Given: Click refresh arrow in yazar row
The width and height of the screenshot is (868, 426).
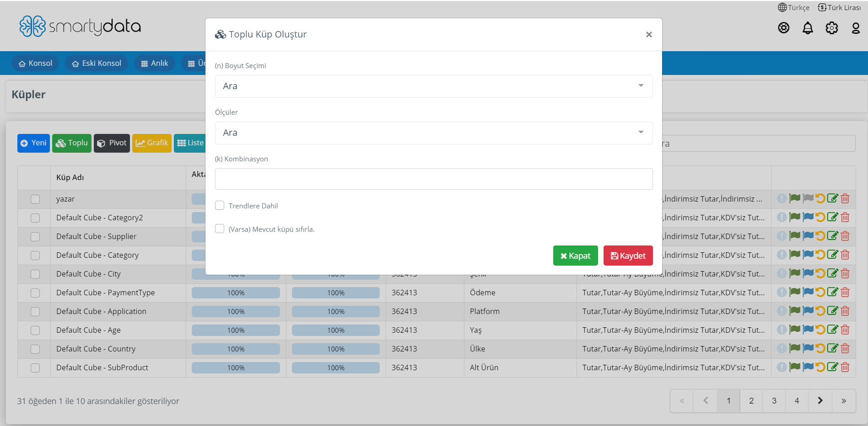Looking at the screenshot, I should [820, 198].
